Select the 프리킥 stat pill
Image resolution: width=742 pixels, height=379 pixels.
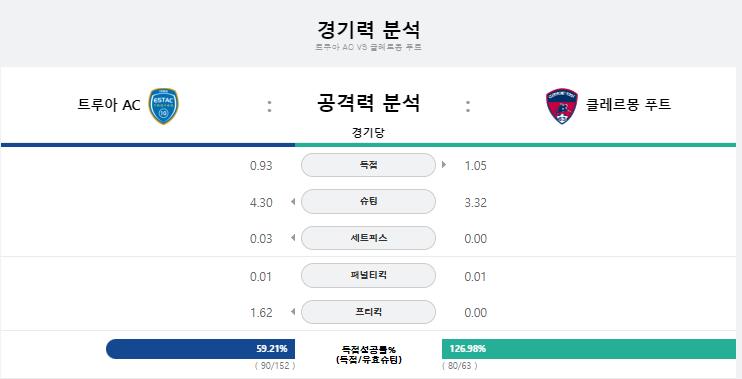coord(368,312)
